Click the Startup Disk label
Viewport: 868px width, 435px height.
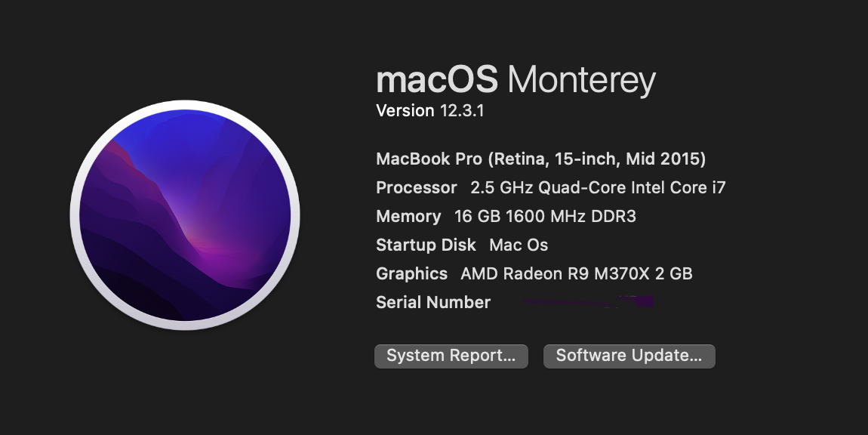tap(426, 245)
